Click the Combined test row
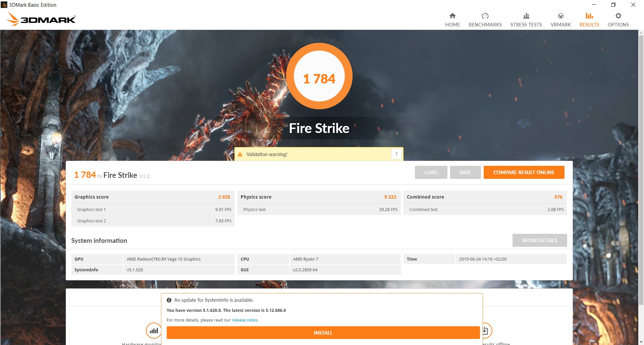 coord(485,209)
